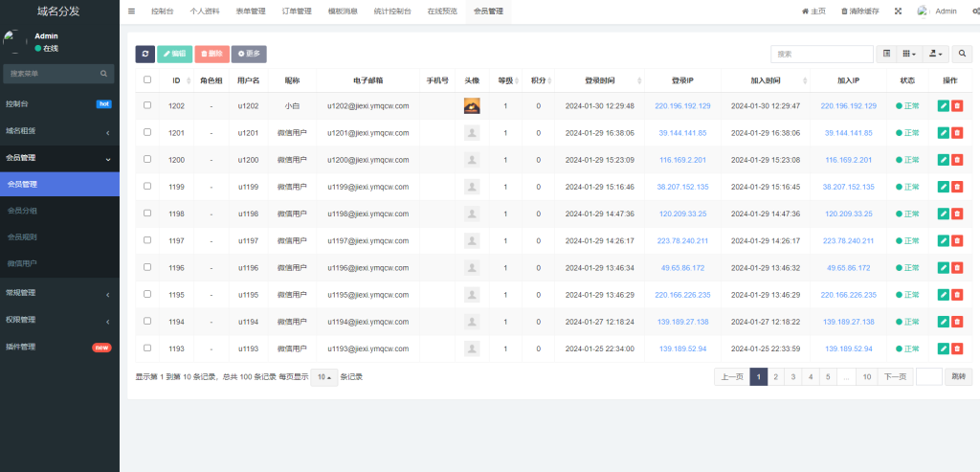
Task: Click the refresh table icon button
Action: coord(145,55)
